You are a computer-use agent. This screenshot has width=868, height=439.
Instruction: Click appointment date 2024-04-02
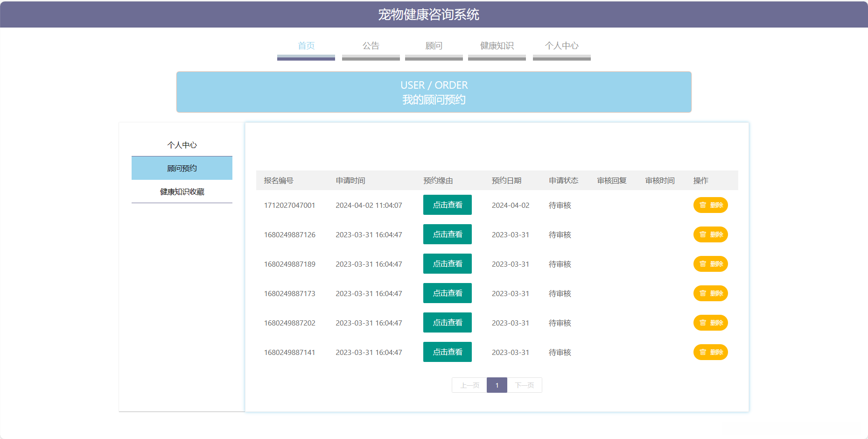coord(511,205)
